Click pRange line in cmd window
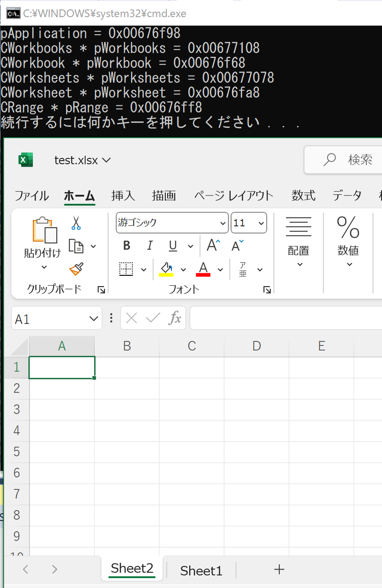Viewport: 382px width, 588px height. click(x=102, y=107)
